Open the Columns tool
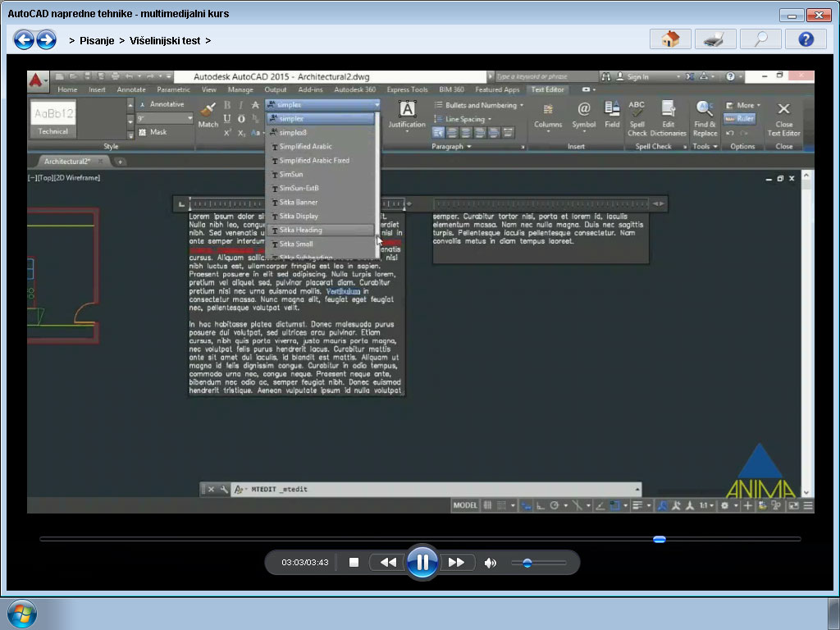840x630 pixels. tap(548, 115)
